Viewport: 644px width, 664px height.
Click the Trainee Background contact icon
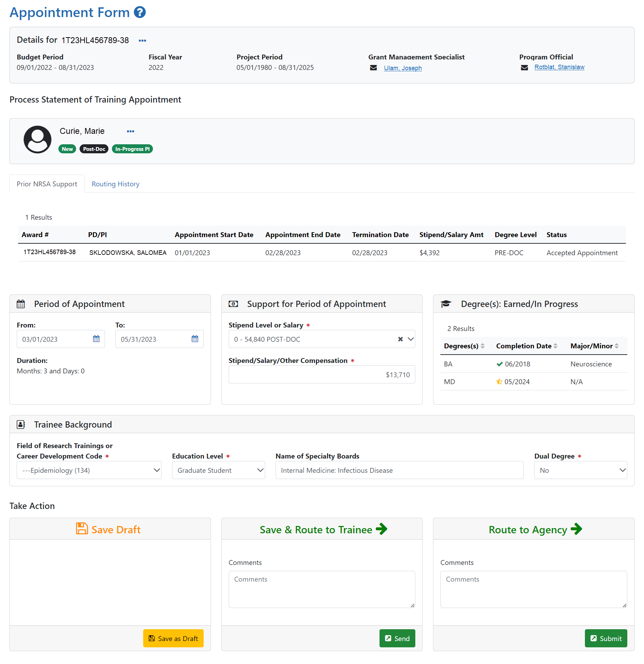21,424
